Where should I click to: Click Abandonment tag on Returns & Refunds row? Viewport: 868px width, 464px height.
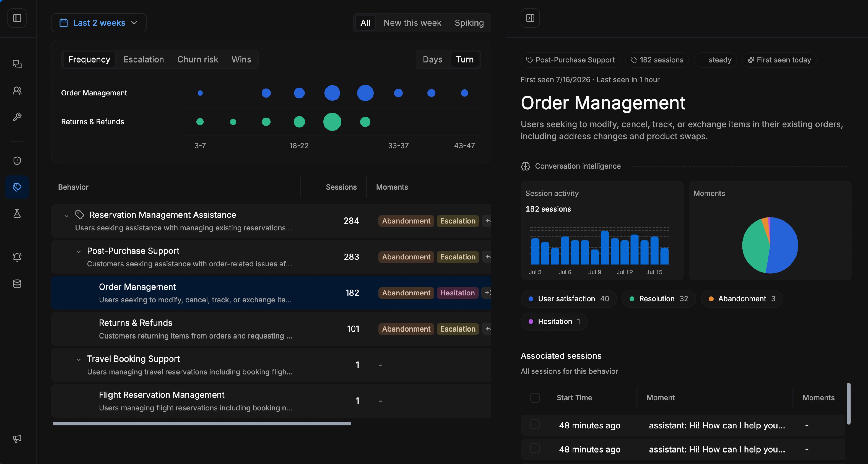406,329
